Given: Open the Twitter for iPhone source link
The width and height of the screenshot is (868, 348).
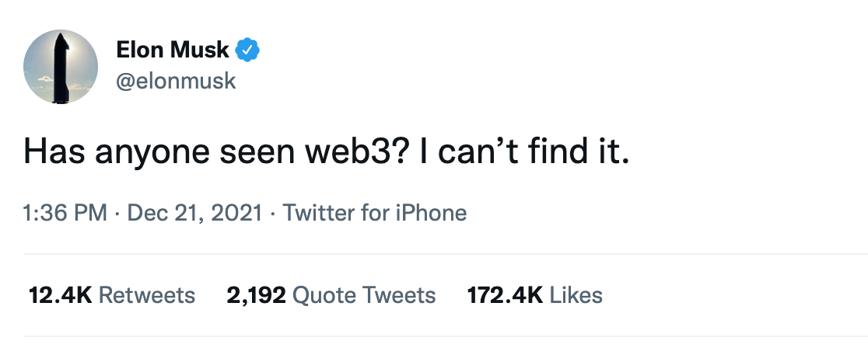Looking at the screenshot, I should click(375, 212).
